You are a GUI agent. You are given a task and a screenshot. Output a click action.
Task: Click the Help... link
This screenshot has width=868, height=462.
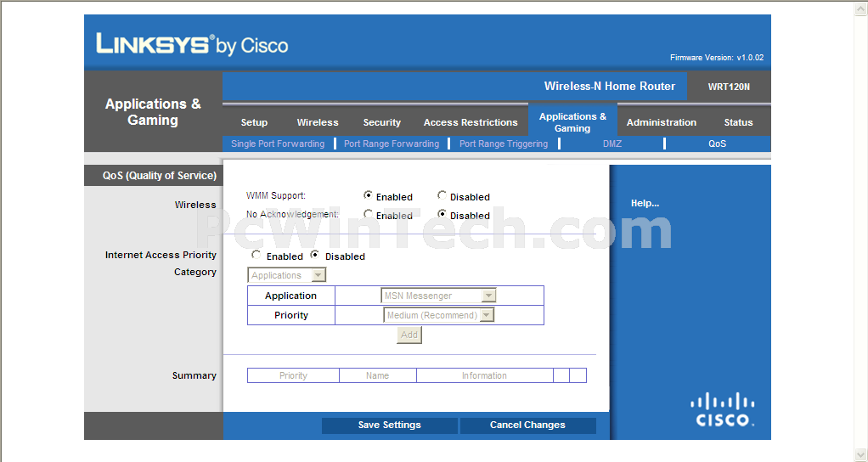click(645, 203)
